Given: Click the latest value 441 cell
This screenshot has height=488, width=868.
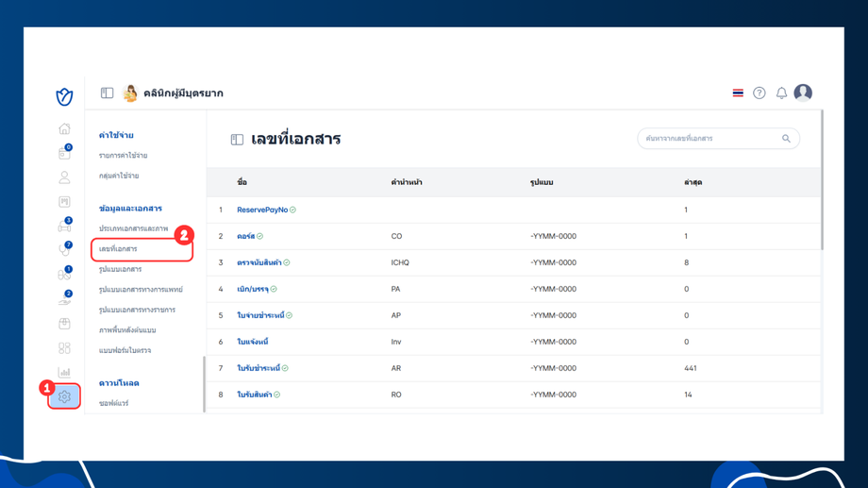Looking at the screenshot, I should (691, 368).
